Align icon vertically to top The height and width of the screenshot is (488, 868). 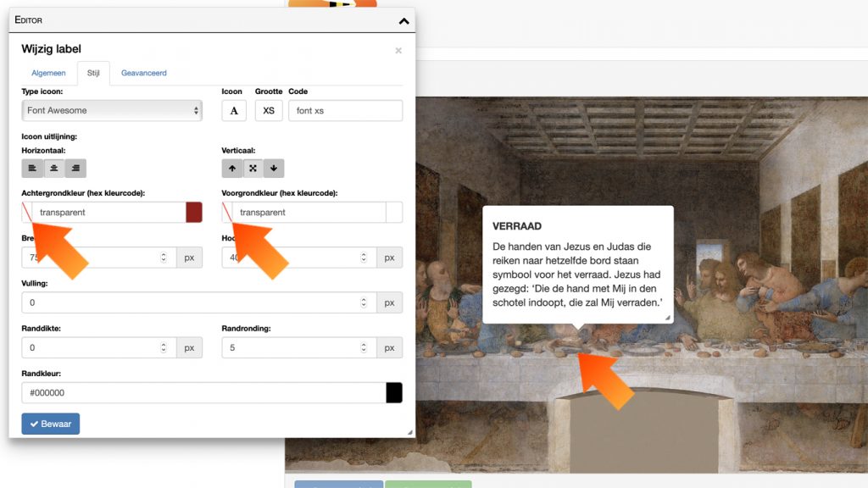click(232, 169)
